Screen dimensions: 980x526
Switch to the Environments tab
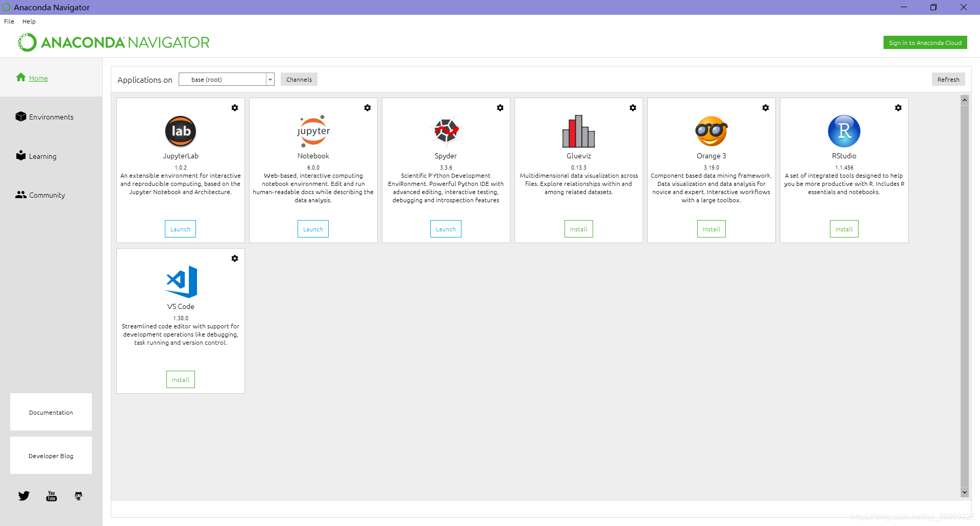(x=51, y=117)
